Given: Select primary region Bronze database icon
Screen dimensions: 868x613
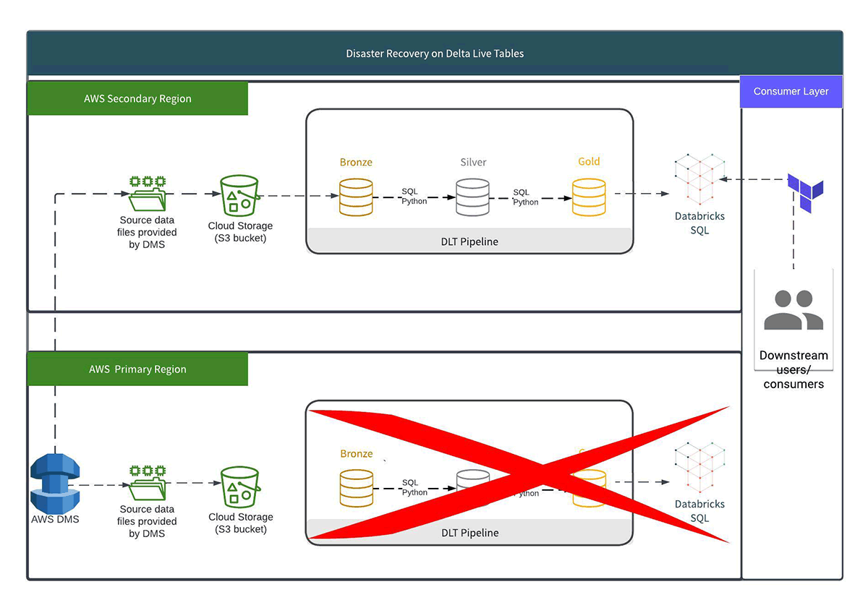Looking at the screenshot, I should [x=356, y=487].
